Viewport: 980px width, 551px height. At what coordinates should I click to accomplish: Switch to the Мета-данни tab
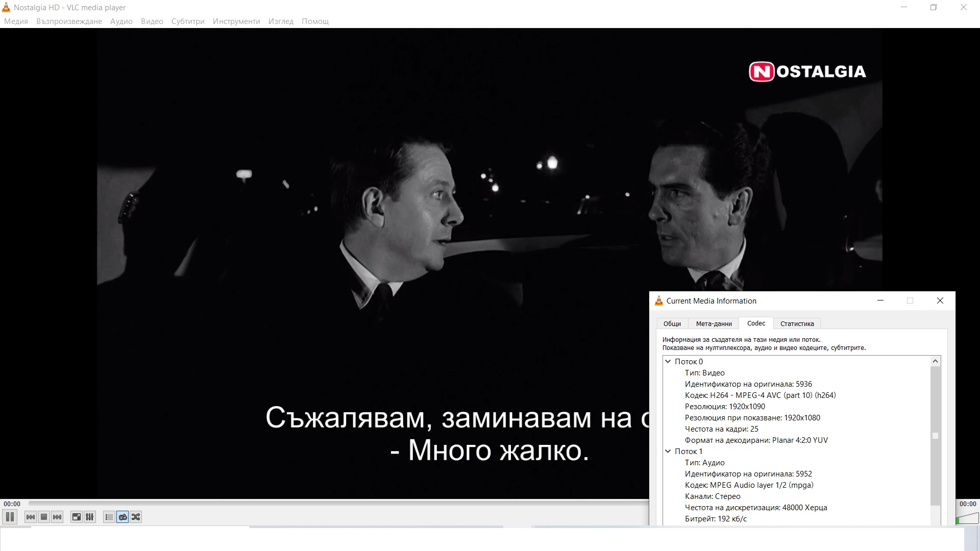click(714, 323)
